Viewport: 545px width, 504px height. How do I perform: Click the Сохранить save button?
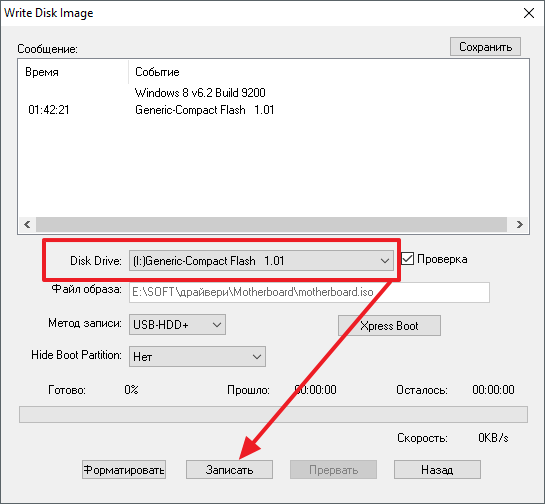coord(485,47)
